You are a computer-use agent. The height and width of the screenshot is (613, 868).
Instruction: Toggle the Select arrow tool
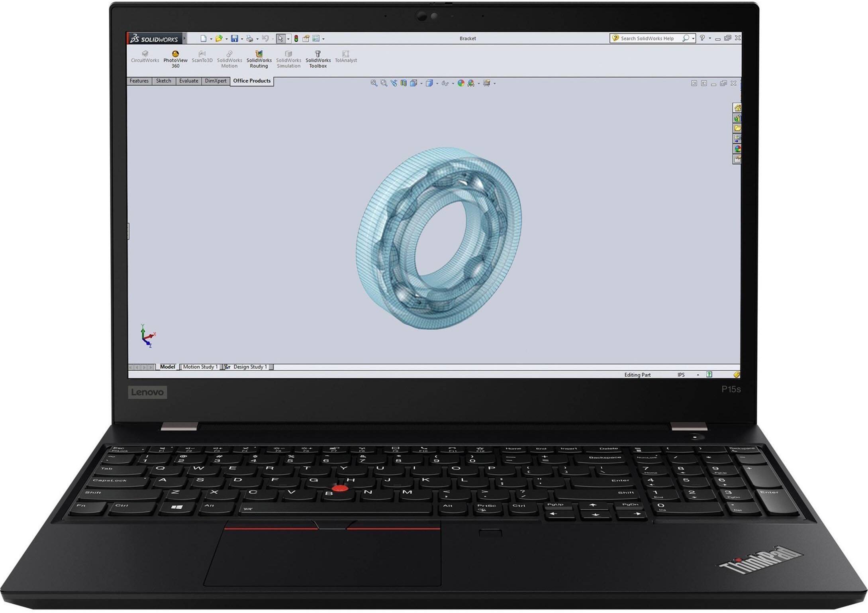(x=281, y=38)
